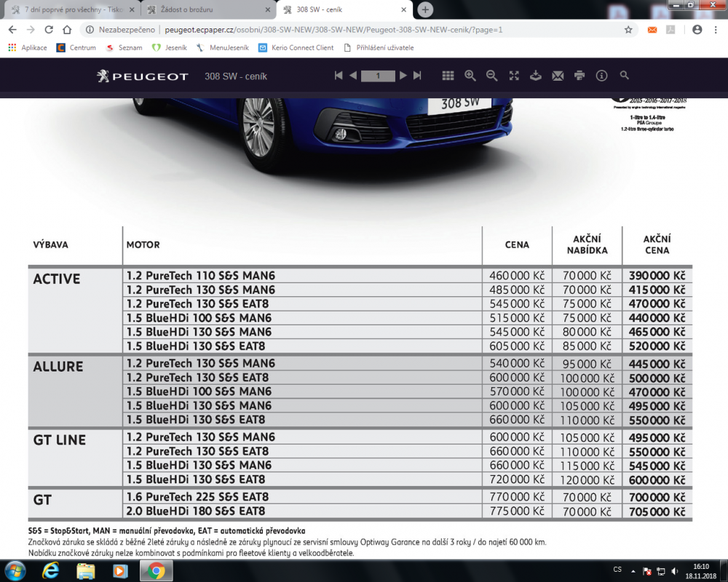
Task: Open the Jeseník bookmark
Action: [x=170, y=48]
